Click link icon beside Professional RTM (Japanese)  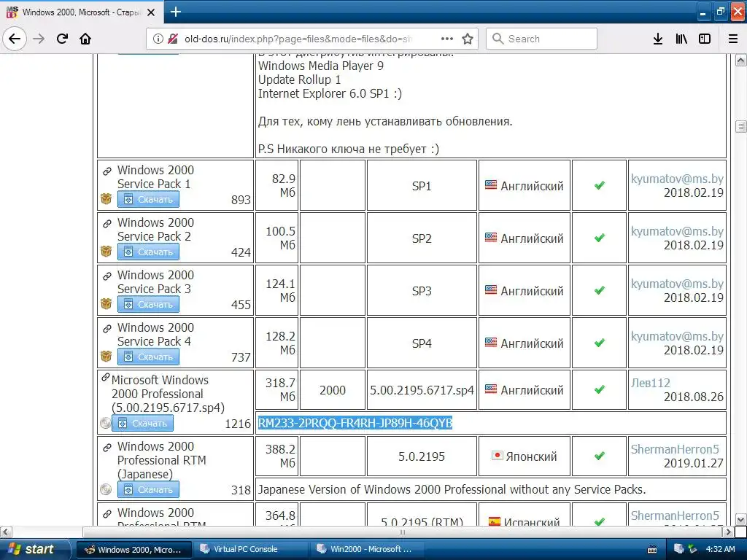coord(107,447)
